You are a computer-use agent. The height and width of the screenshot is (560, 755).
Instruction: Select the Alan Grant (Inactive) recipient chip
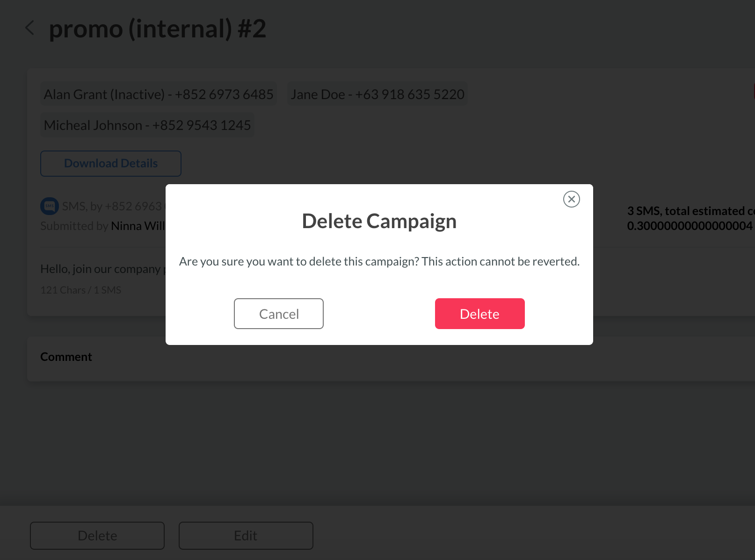pos(159,94)
